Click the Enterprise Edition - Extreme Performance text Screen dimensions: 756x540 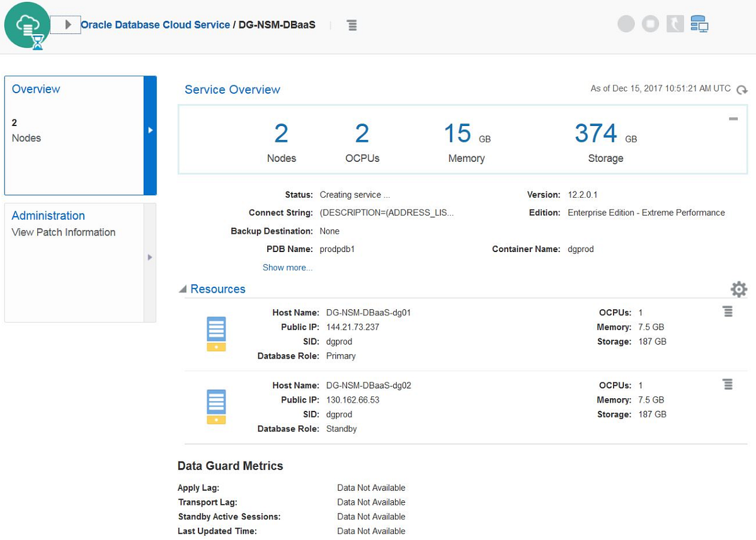[646, 213]
